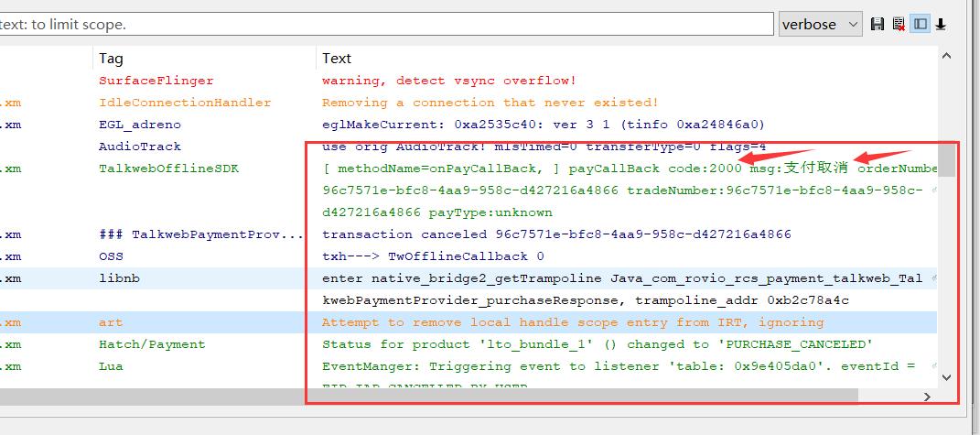980x435 pixels.
Task: Select the Hatch/Payment PURCHASE_CANCELED log row
Action: (597, 344)
